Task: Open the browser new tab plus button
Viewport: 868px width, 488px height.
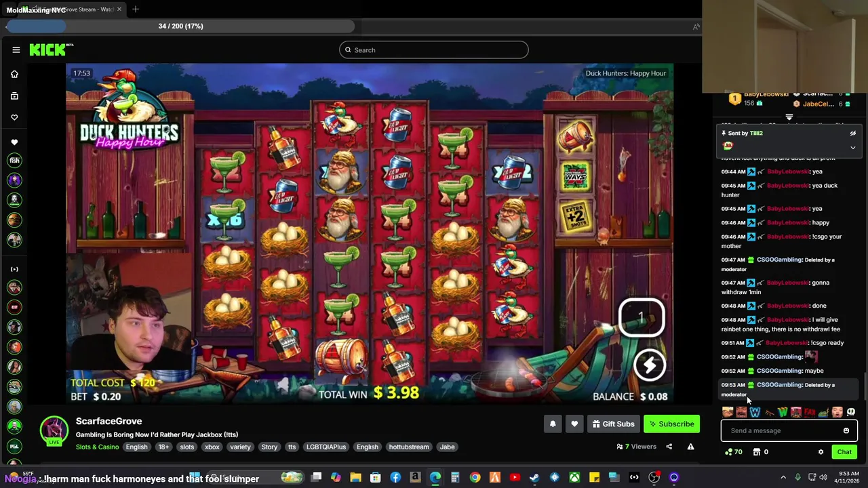Action: tap(136, 9)
